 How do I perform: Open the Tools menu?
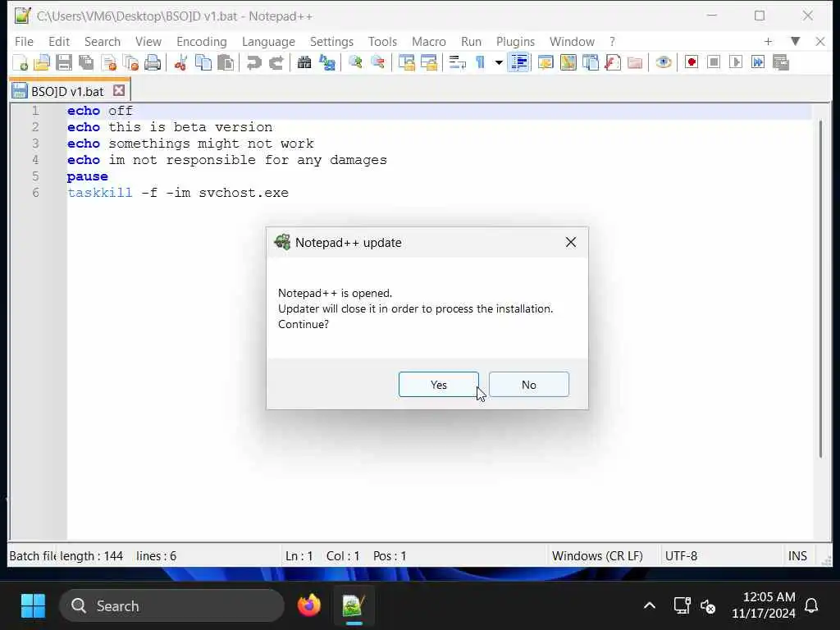382,41
